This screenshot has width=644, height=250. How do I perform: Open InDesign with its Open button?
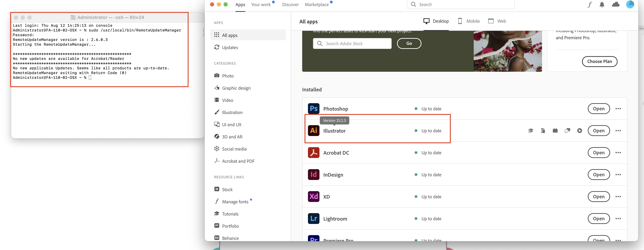click(598, 175)
